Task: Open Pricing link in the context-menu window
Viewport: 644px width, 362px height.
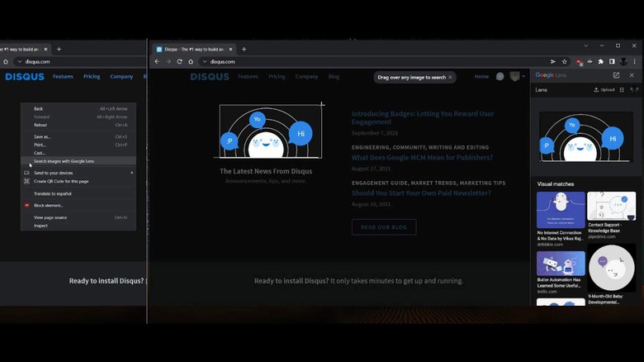Action: coord(92,77)
